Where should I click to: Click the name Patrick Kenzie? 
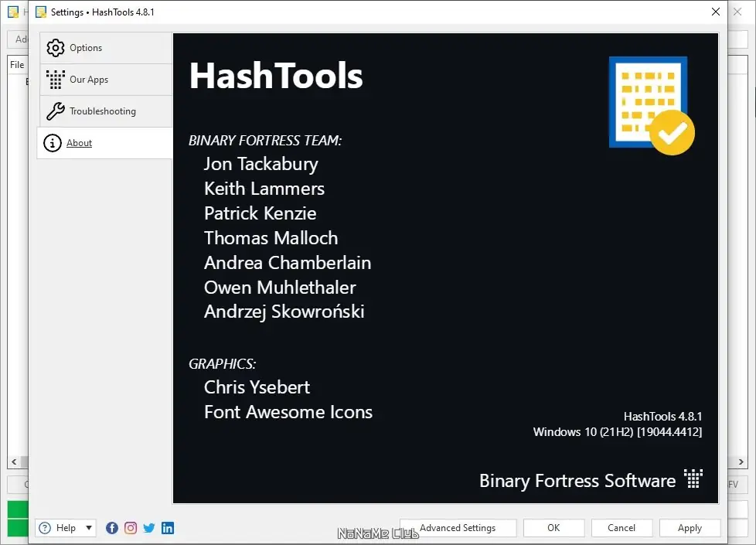[x=261, y=213]
